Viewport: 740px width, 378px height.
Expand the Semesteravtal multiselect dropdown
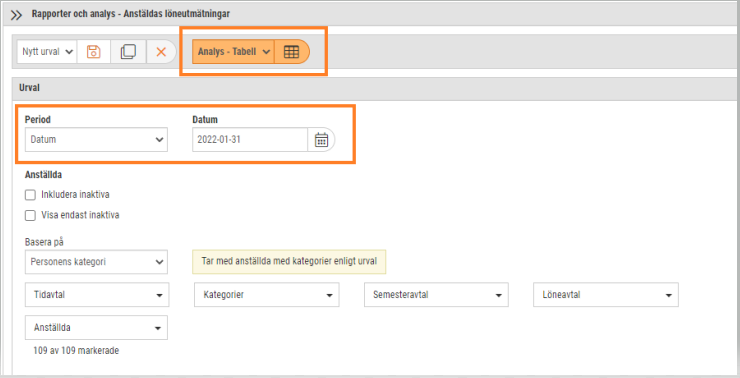pos(436,295)
